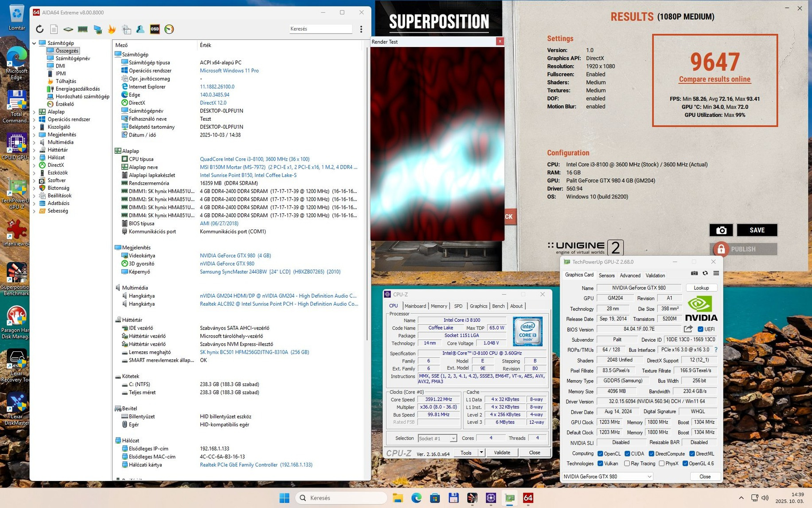
Task: Toggle the CUDA checkbox in GPU-Z
Action: tap(627, 453)
